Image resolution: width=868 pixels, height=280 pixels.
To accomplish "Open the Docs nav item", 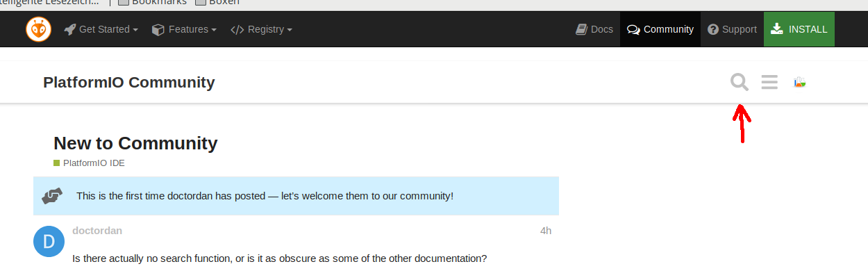I will tap(594, 29).
